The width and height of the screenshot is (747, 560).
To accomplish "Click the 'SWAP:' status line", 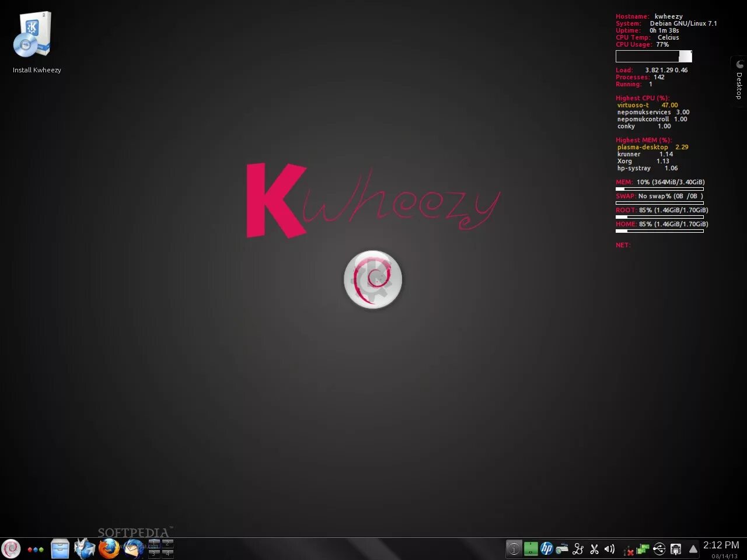I will click(659, 196).
